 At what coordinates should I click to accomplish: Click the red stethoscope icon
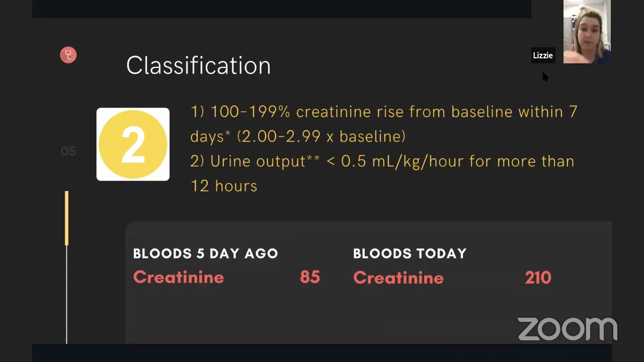(68, 55)
